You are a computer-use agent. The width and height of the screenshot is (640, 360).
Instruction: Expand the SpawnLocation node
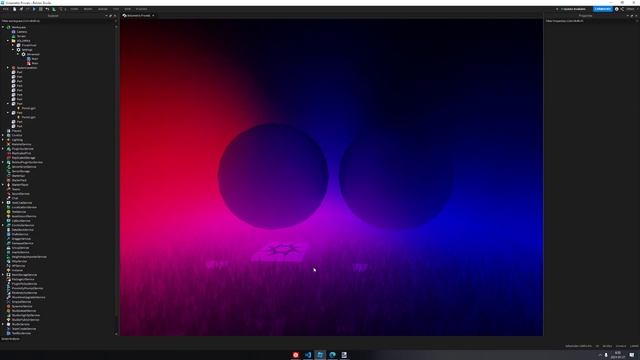(8, 68)
